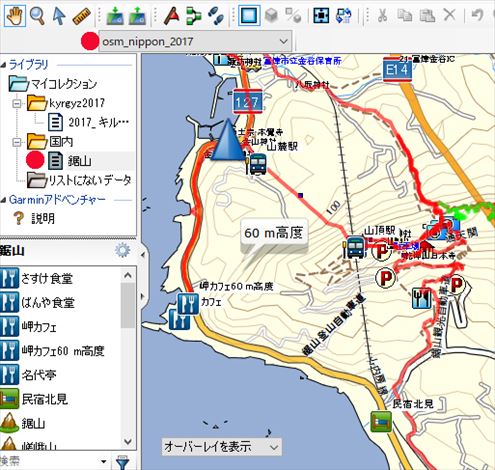This screenshot has width=495, height=470.
Task: Open the search options dropdown arrow
Action: (104, 462)
